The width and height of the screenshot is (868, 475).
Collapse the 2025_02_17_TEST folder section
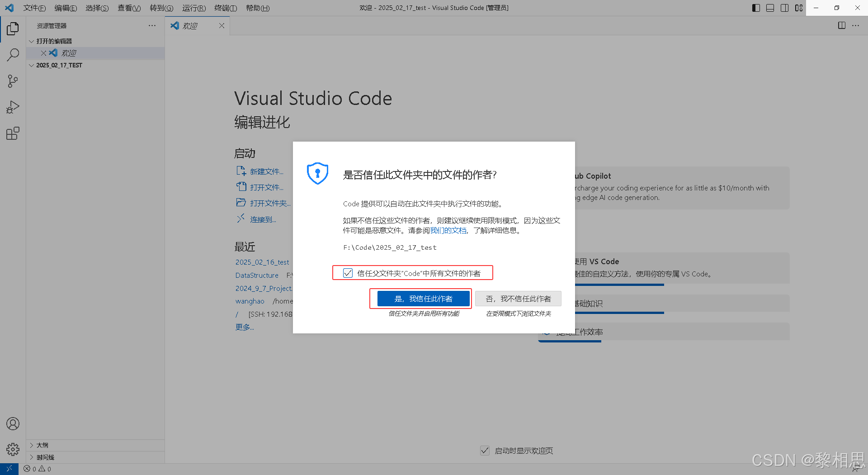point(95,65)
